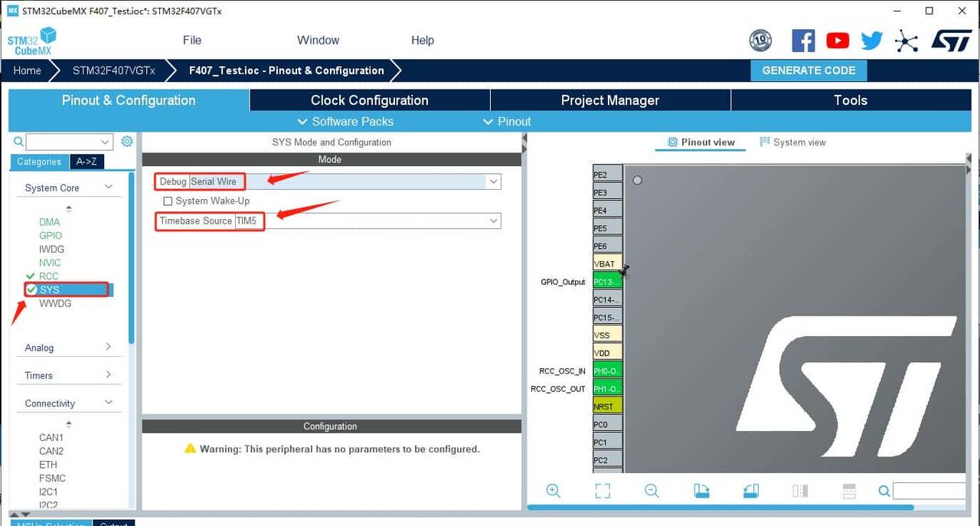Zoom in on the pinout view
980x526 pixels.
tap(553, 491)
